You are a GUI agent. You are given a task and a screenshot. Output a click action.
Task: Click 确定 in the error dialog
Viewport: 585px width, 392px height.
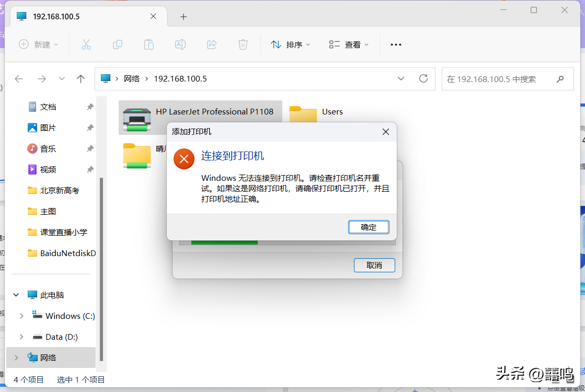[x=369, y=227]
